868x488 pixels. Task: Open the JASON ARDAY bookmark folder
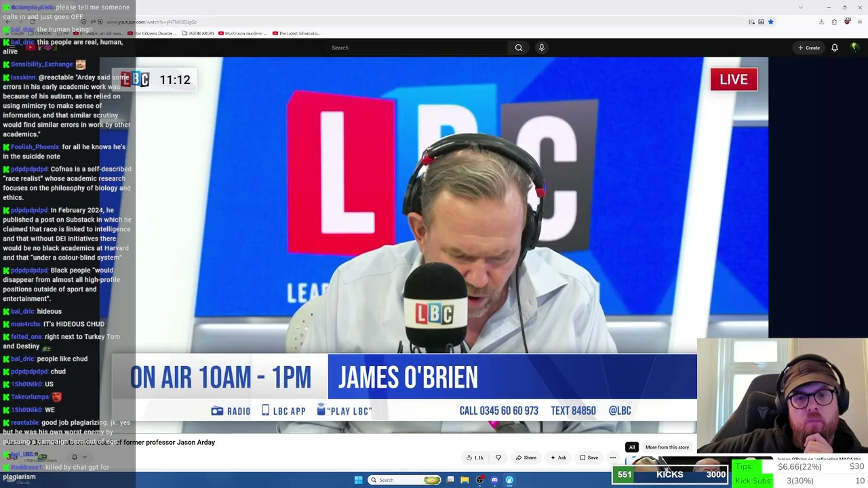click(198, 33)
